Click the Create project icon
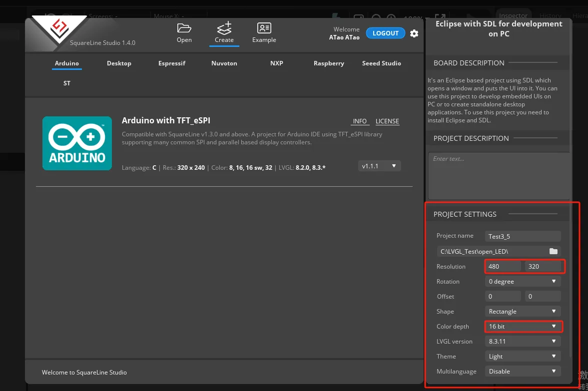 point(224,28)
